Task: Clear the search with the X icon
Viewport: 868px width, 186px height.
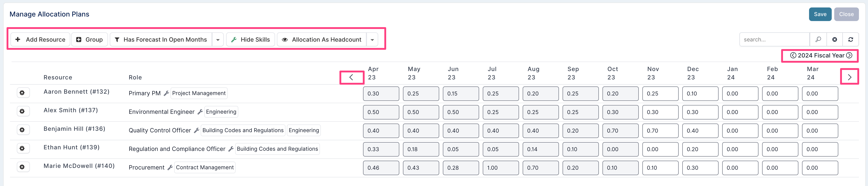Action: pyautogui.click(x=834, y=40)
